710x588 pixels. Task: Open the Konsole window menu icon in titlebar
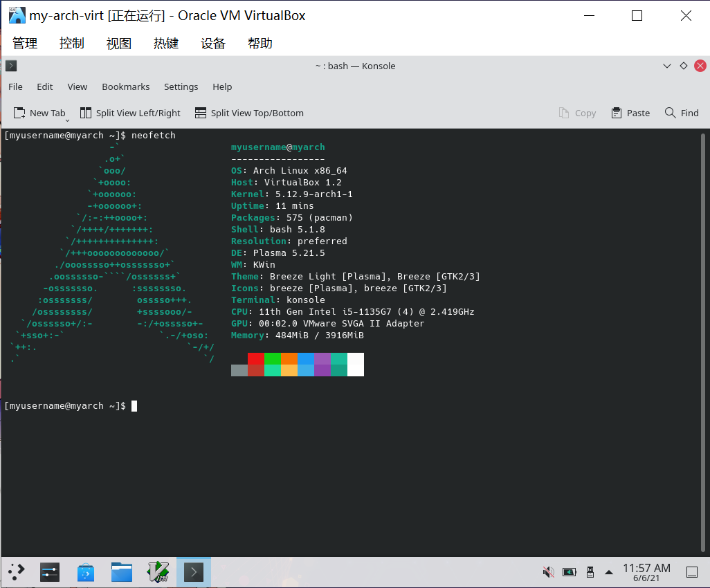[x=11, y=66]
